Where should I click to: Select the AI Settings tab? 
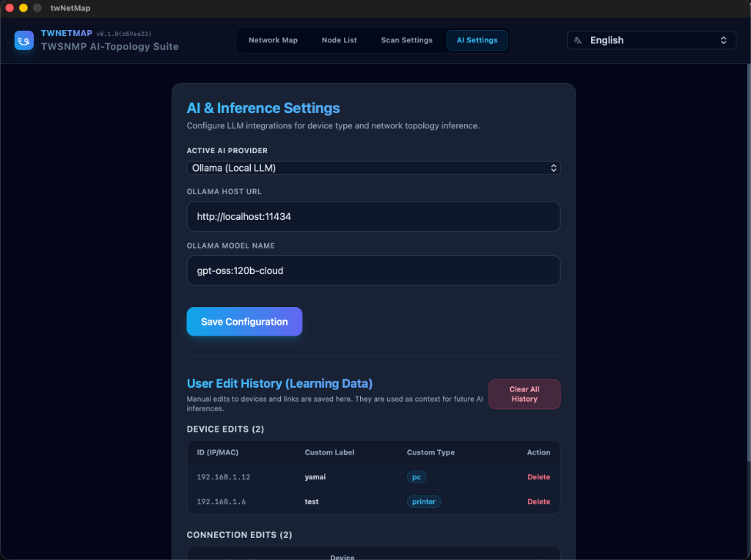477,40
